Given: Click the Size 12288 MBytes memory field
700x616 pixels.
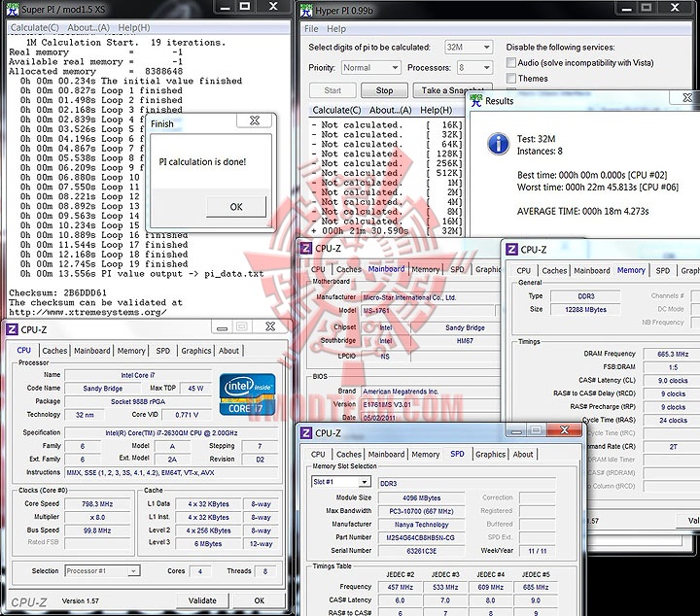Looking at the screenshot, I should click(585, 310).
